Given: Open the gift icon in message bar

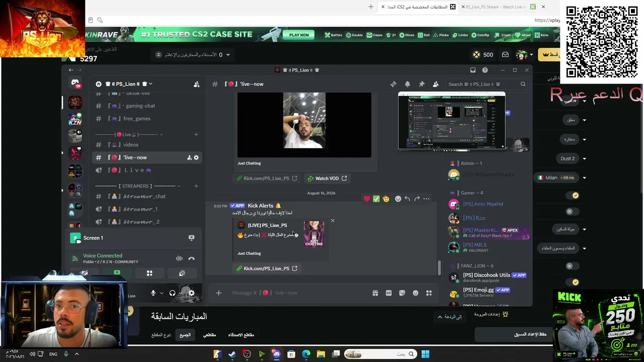Looking at the screenshot, I should (x=375, y=293).
